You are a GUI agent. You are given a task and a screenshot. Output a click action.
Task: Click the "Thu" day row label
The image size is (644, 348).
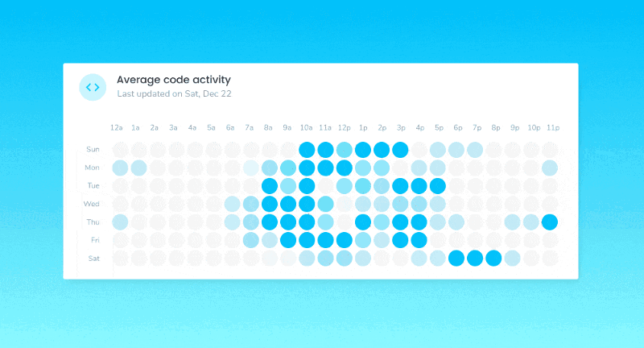point(93,222)
